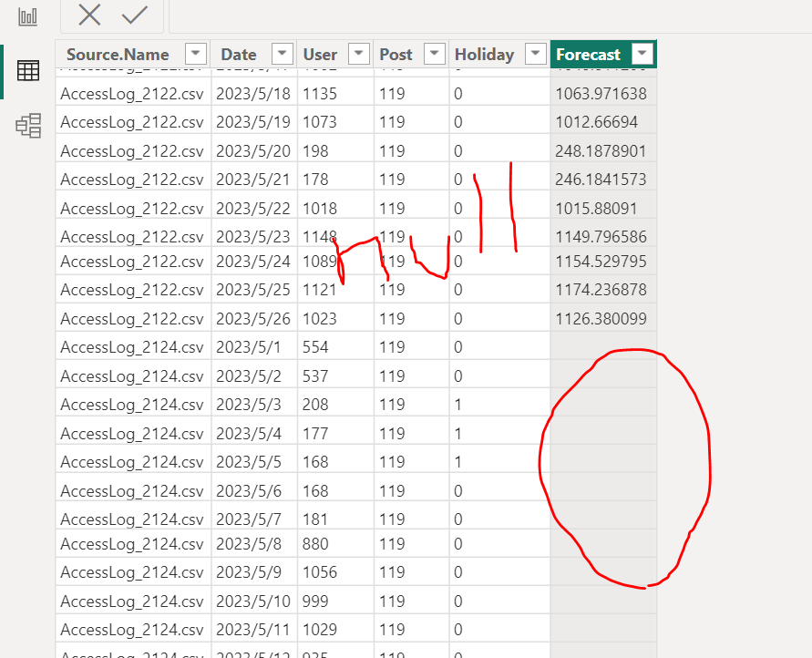Viewport: 812px width, 658px height.
Task: Select the Source.Name column header
Action: [118, 55]
